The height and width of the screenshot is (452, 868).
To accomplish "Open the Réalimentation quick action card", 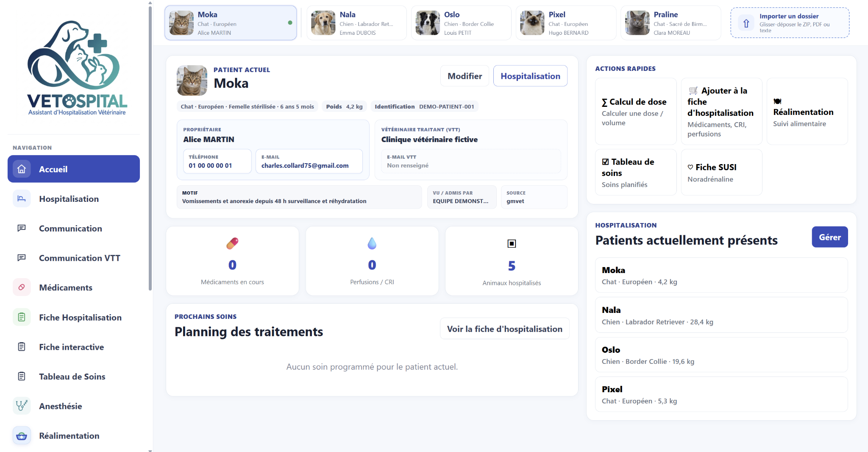I will (807, 112).
